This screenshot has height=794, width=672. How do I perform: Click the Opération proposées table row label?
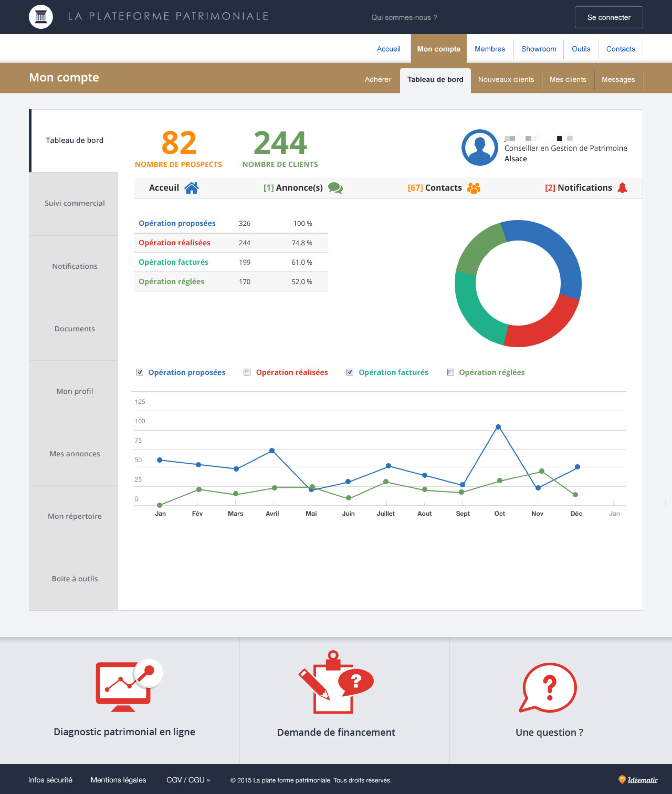[x=177, y=223]
